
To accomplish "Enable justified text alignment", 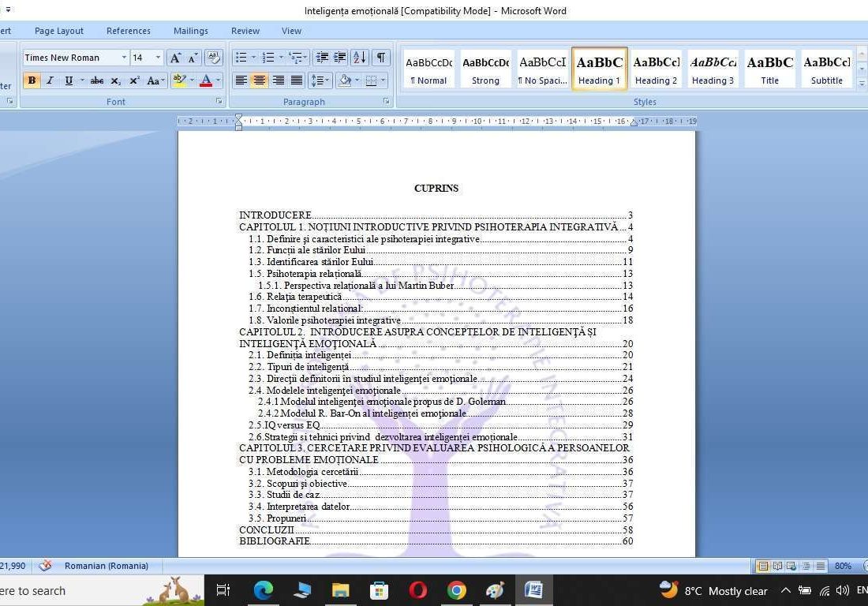I will tap(297, 80).
